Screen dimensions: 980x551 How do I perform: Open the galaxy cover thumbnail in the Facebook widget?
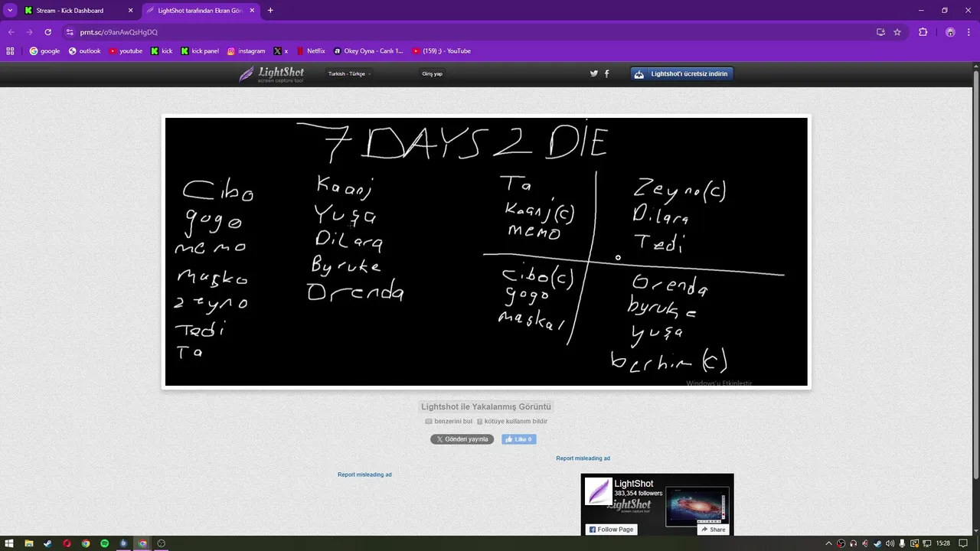697,507
